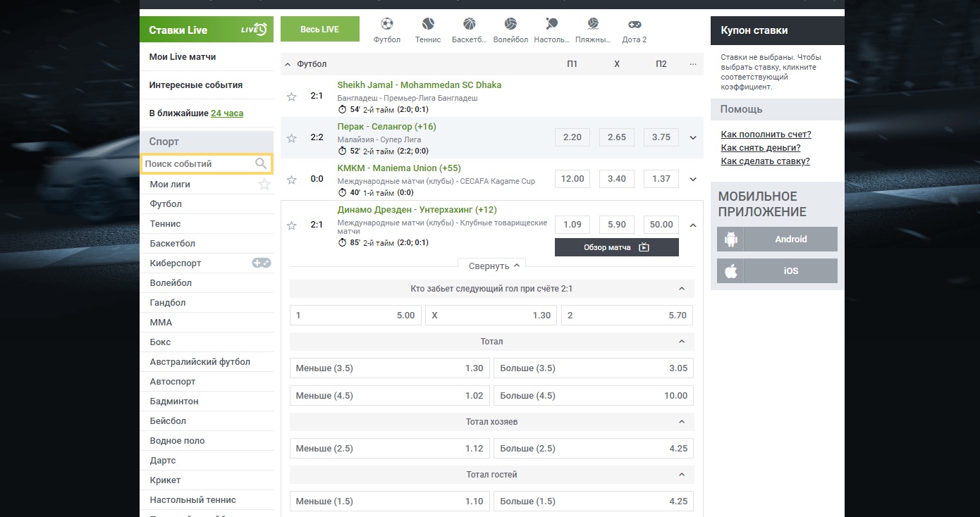Collapse 'Кто забьет следующий гол' market
The height and width of the screenshot is (517, 980).
pos(682,289)
